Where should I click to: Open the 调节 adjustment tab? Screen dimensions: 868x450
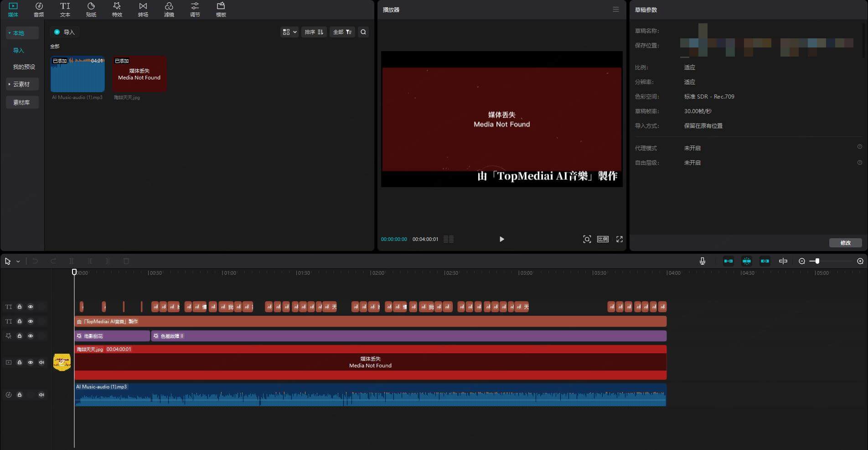coord(195,10)
